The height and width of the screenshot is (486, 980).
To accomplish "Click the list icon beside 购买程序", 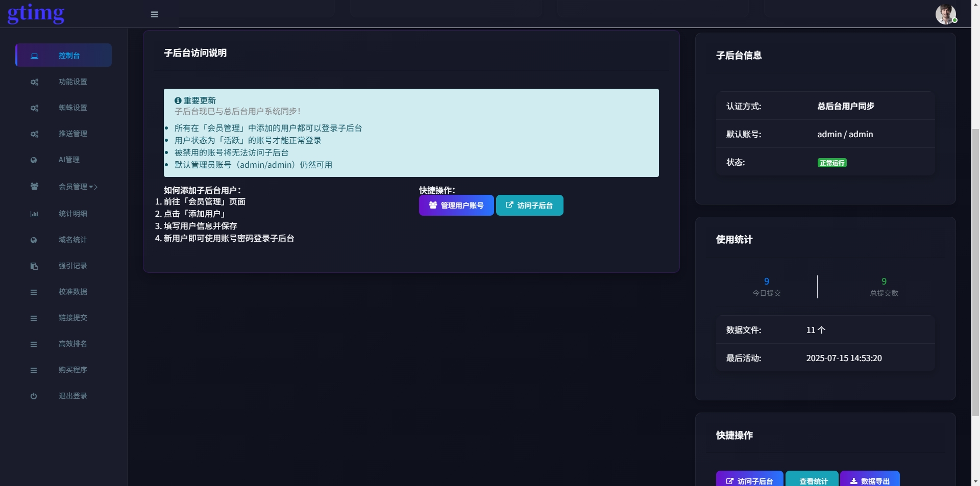I will [34, 370].
